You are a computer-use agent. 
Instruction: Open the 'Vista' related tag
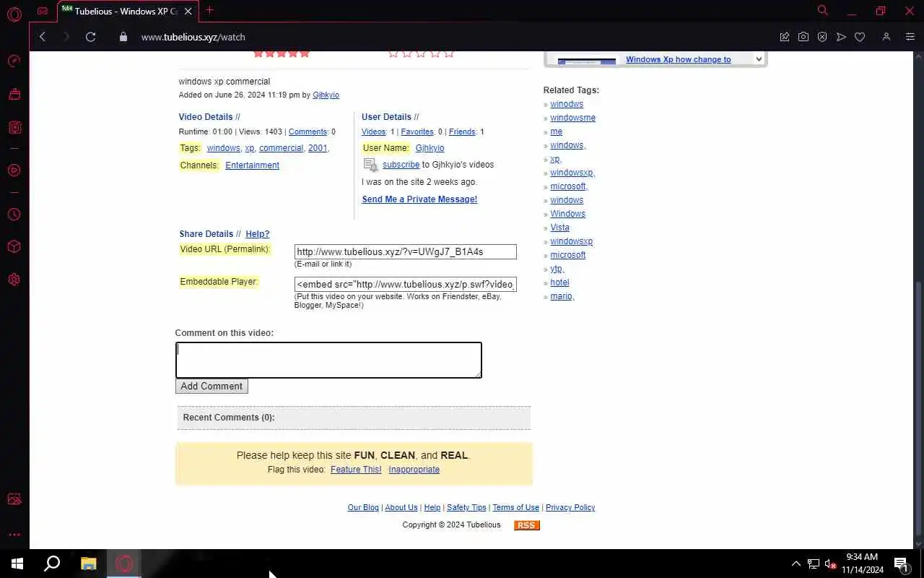[559, 228]
